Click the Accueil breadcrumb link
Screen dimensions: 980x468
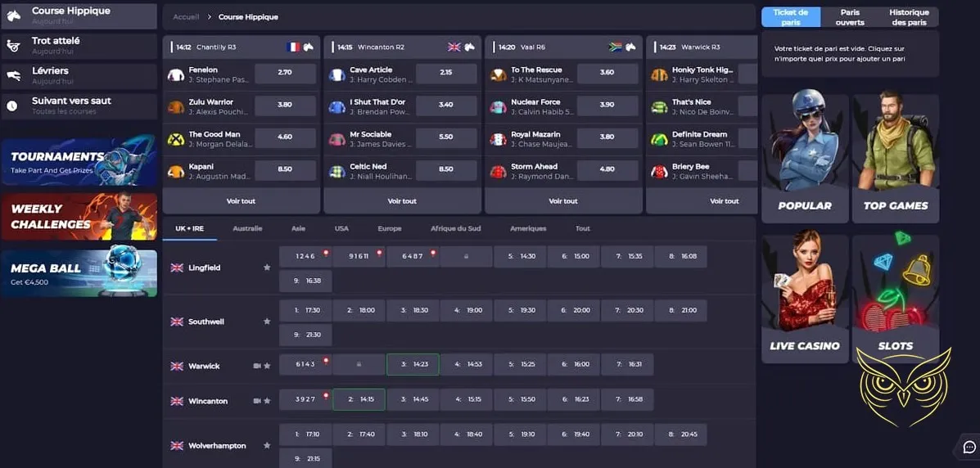(x=186, y=17)
